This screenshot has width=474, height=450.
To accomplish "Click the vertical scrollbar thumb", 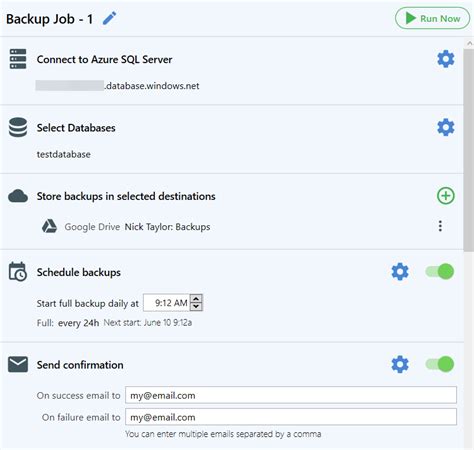I will pyautogui.click(x=469, y=150).
